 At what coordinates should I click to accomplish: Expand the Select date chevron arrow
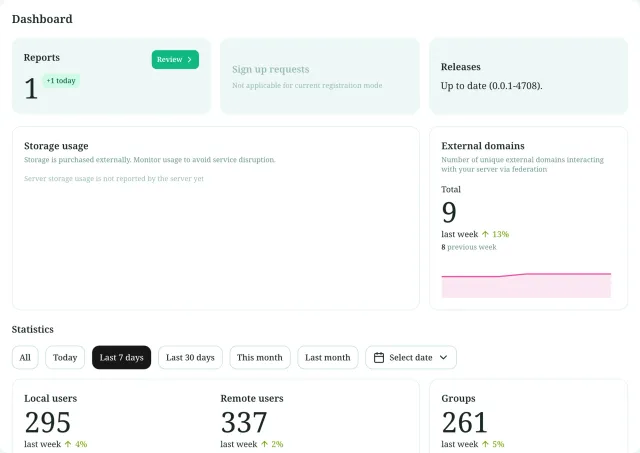pos(443,358)
